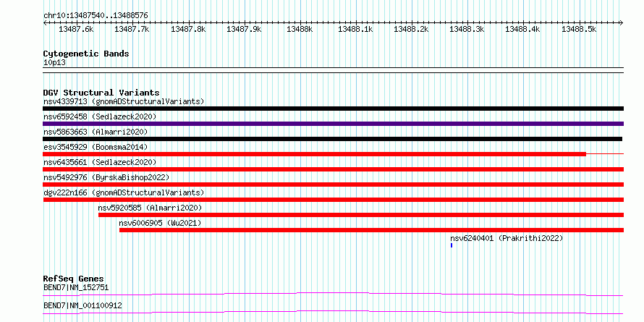The height and width of the screenshot is (322, 644).
Task: Click the 13488.5k ruler position
Action: (x=579, y=29)
